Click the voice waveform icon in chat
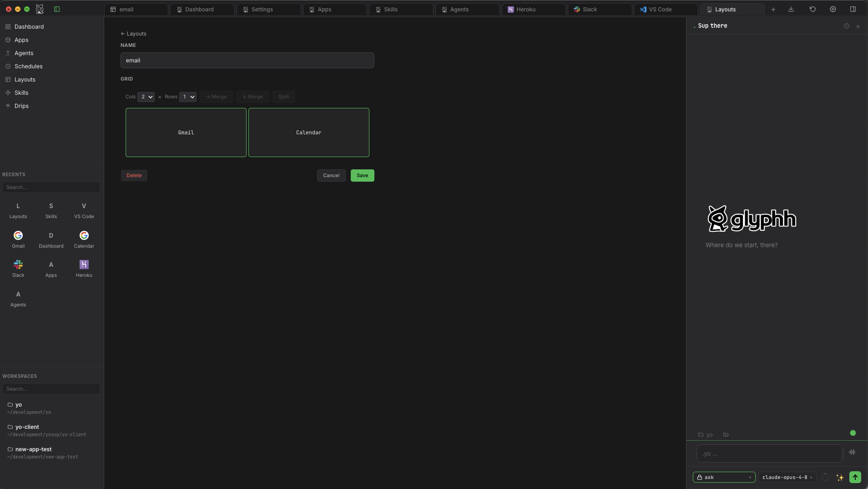 (x=852, y=452)
